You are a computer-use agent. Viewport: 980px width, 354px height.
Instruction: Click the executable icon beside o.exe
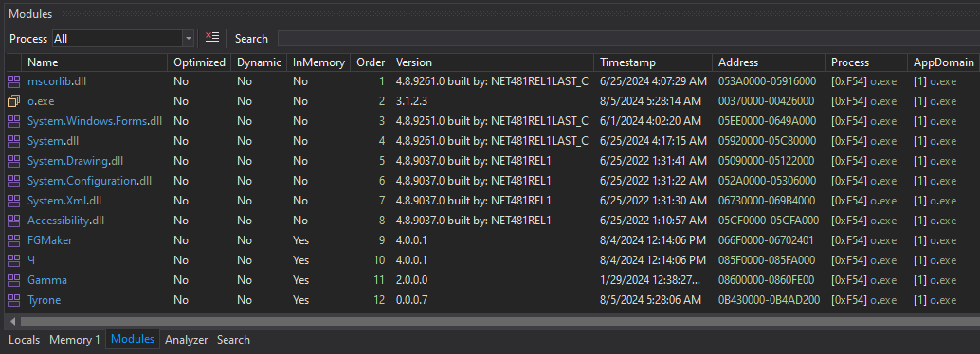click(x=14, y=101)
